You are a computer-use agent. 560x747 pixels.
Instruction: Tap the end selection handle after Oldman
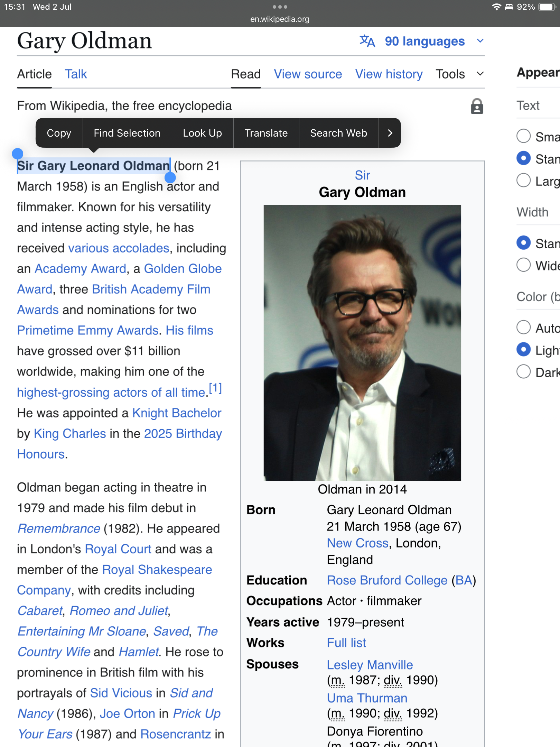click(x=170, y=177)
